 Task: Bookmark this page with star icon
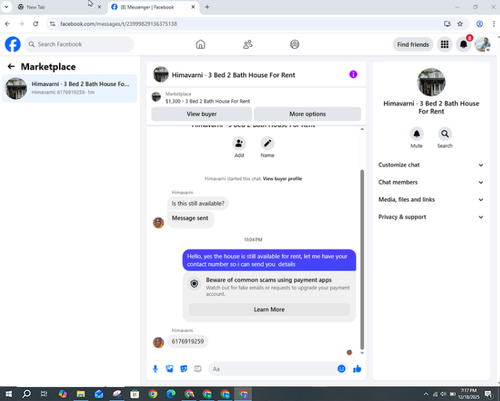point(460,24)
